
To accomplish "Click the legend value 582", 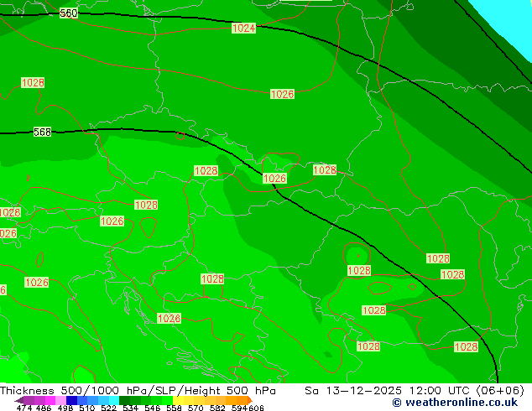I will pyautogui.click(x=217, y=408).
